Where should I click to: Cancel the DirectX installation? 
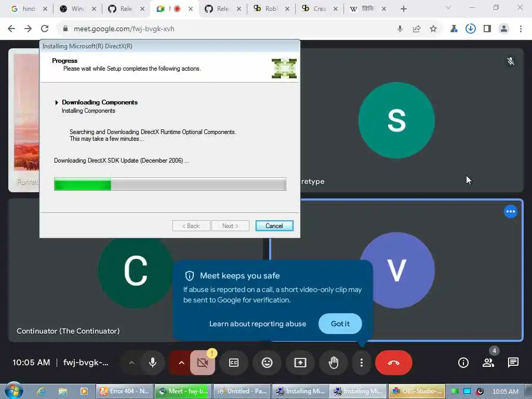tap(274, 226)
